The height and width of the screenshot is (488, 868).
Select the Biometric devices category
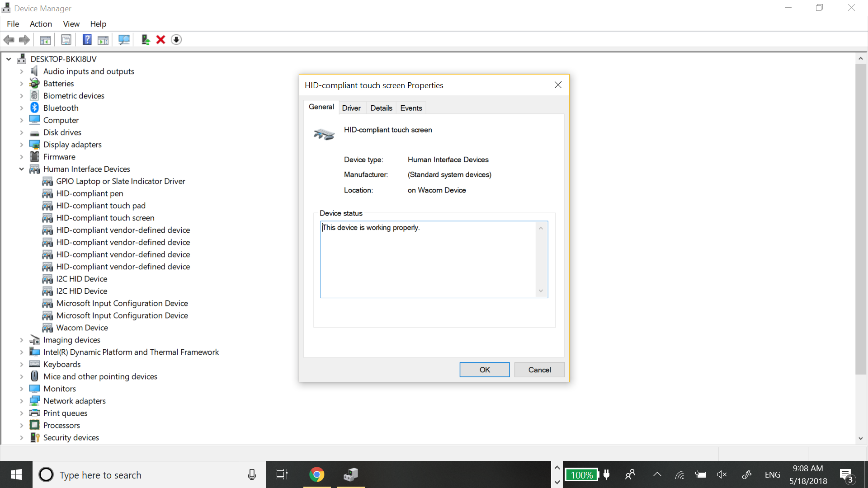74,96
